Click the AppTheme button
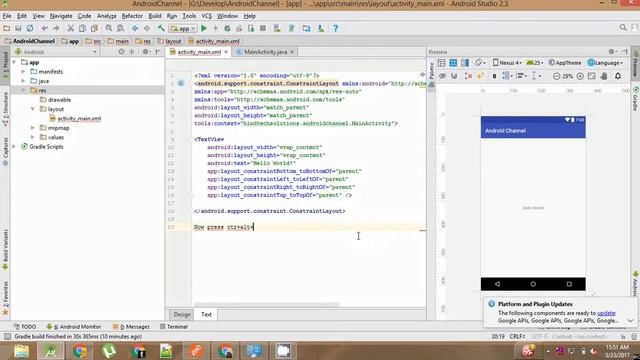The width and height of the screenshot is (640, 360). pyautogui.click(x=565, y=63)
